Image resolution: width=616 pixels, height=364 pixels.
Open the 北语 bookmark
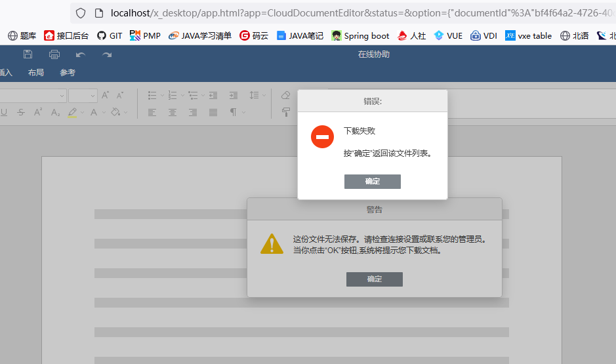click(575, 35)
